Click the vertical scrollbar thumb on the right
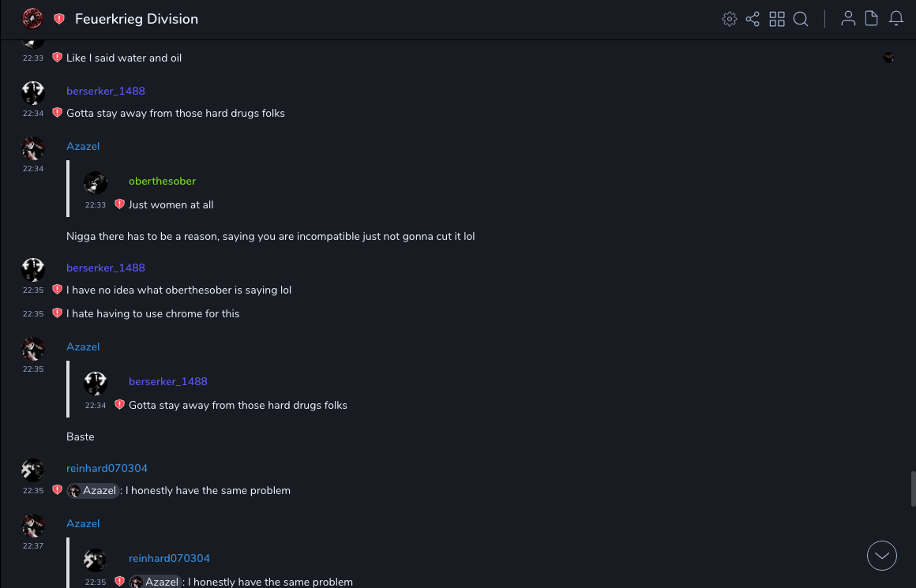This screenshot has height=588, width=916. [x=913, y=489]
